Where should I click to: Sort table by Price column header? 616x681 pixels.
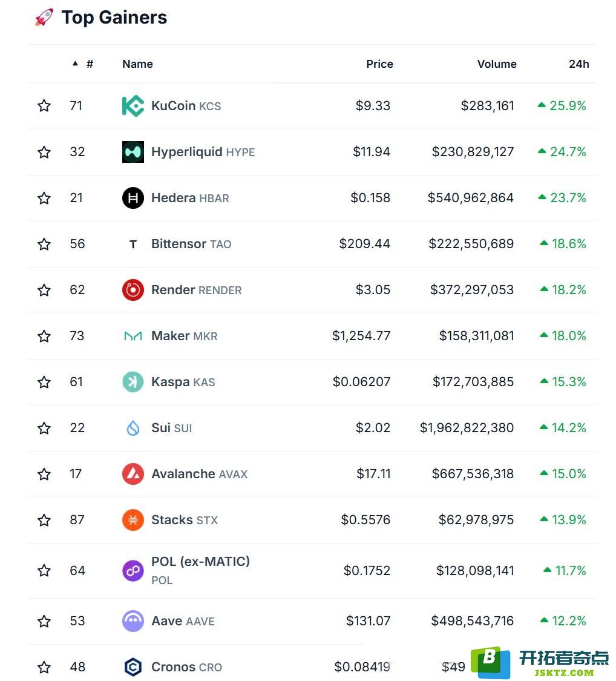click(x=379, y=64)
